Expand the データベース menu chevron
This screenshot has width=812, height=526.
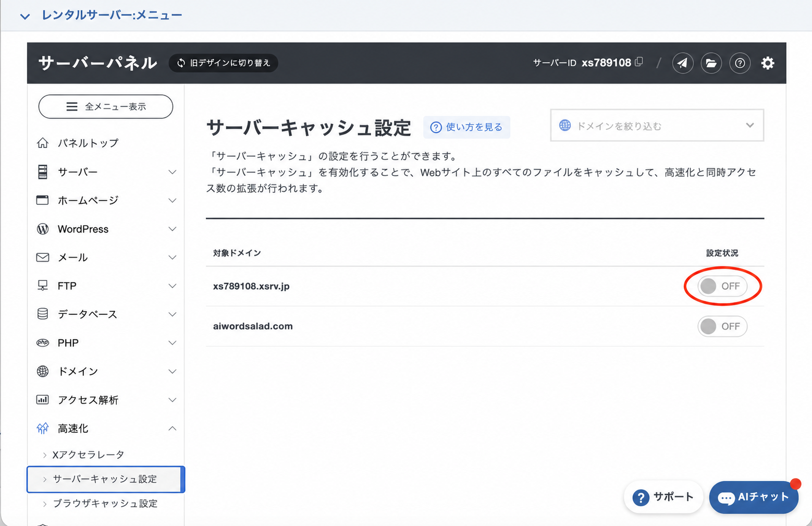173,314
